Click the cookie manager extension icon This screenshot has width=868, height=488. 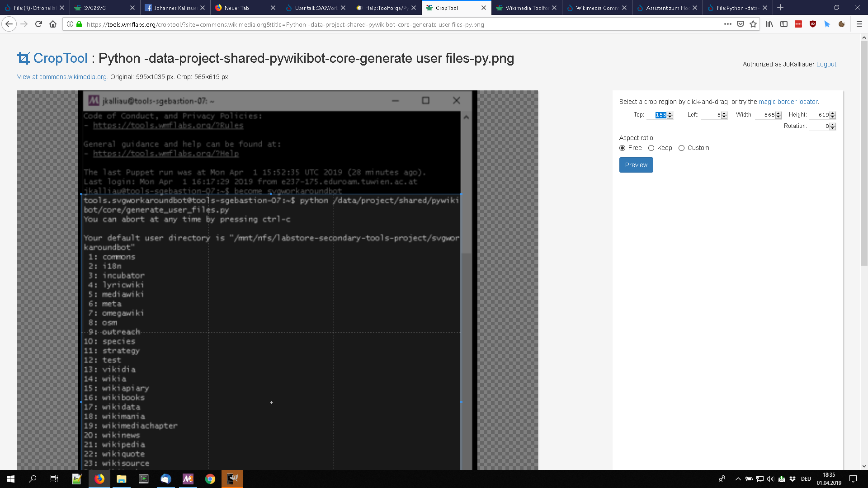(x=842, y=24)
